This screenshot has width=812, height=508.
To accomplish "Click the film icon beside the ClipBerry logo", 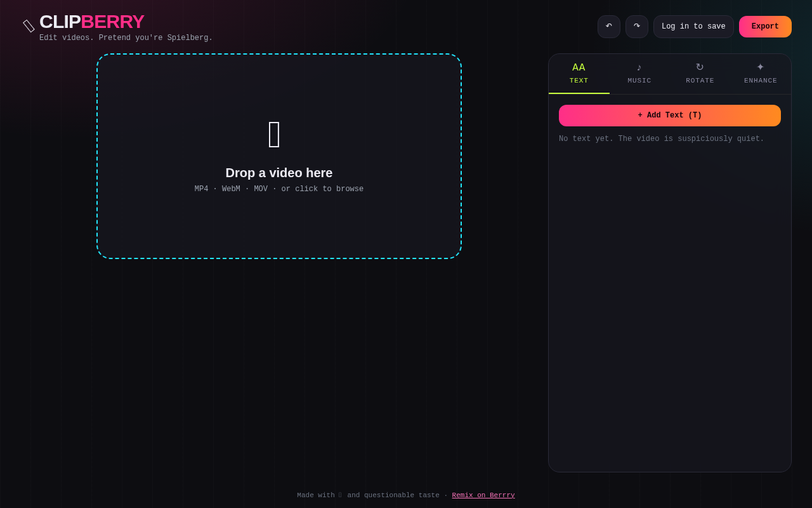I will 29,26.
